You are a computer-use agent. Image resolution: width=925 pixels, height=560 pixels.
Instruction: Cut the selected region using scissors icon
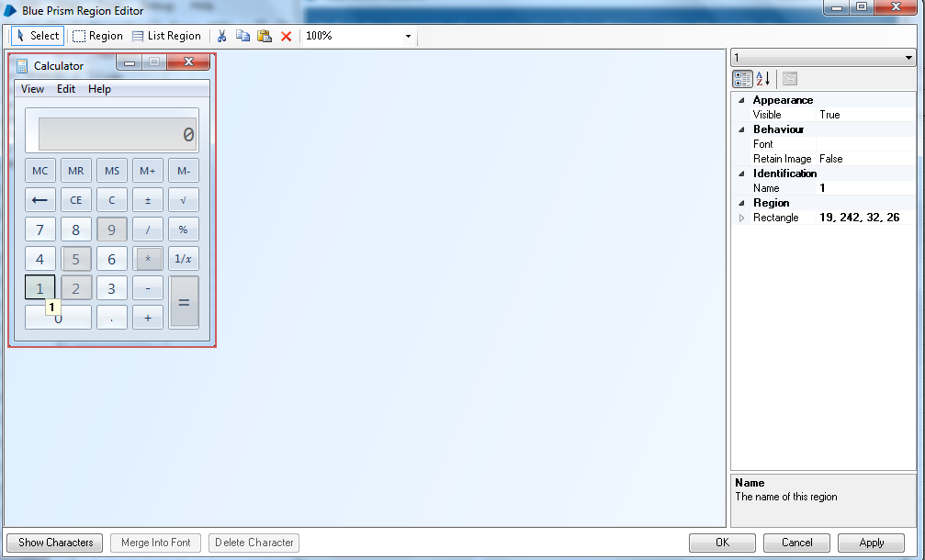pos(221,36)
